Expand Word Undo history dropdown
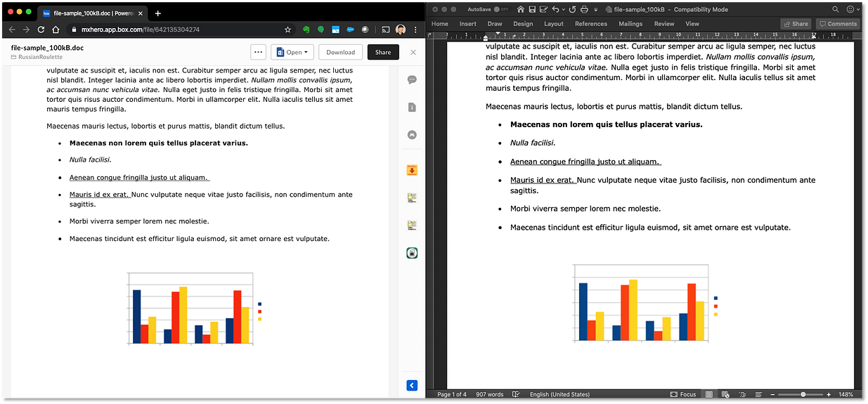The height and width of the screenshot is (404, 868). click(x=564, y=9)
